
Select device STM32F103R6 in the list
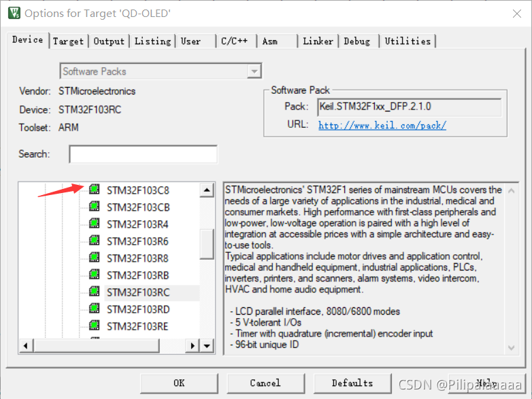tap(137, 241)
